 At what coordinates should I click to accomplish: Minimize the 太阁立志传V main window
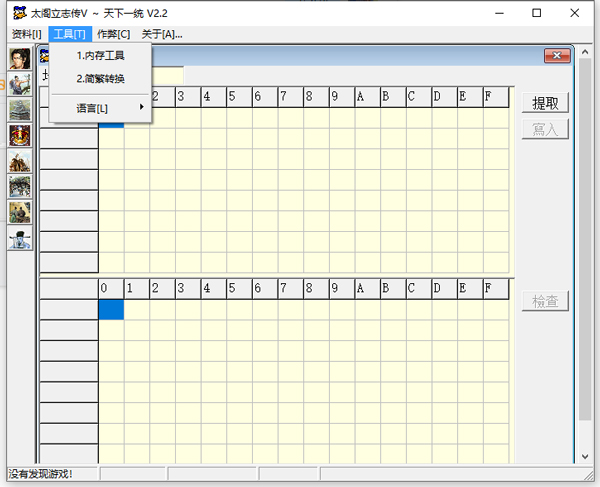(x=499, y=13)
